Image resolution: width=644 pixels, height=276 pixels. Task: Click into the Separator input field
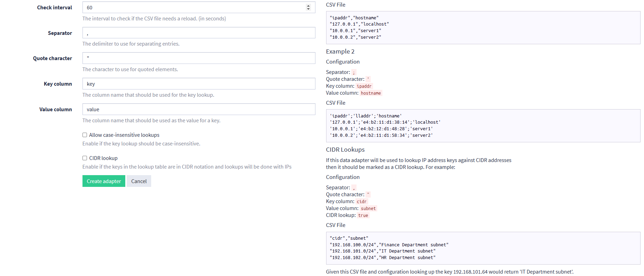[198, 33]
